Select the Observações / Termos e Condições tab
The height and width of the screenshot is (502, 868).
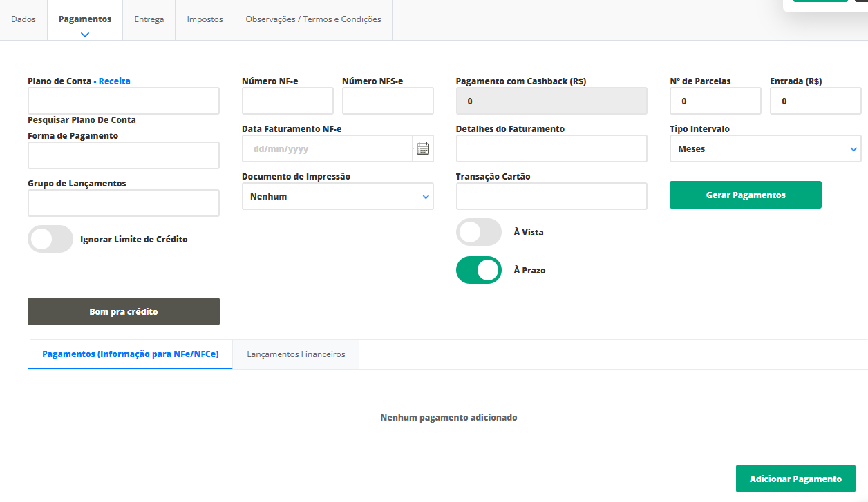click(313, 19)
